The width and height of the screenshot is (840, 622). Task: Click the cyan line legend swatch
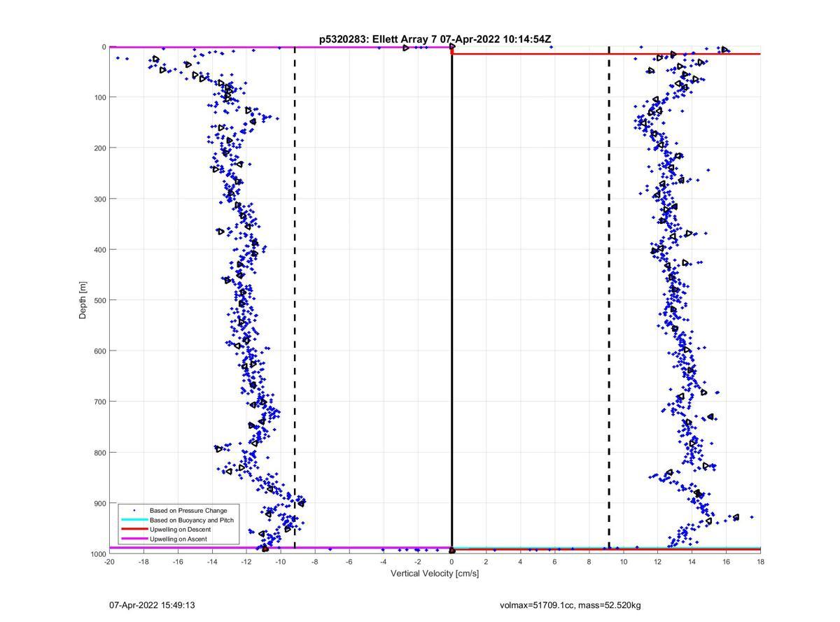(134, 520)
